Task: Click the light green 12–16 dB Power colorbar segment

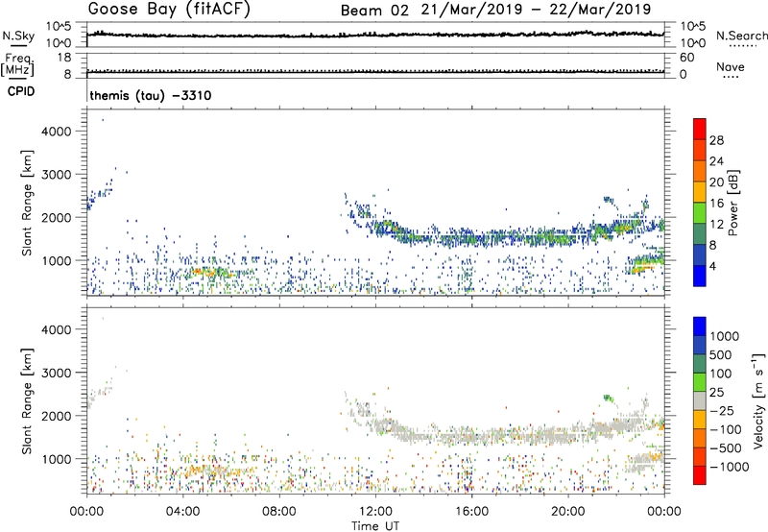Action: coord(700,212)
